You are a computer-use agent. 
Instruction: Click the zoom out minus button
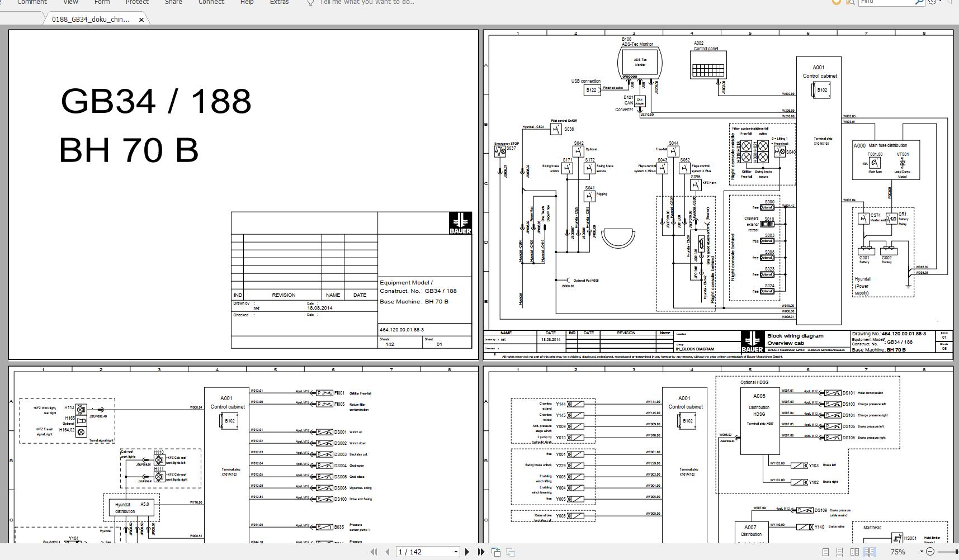tap(930, 552)
